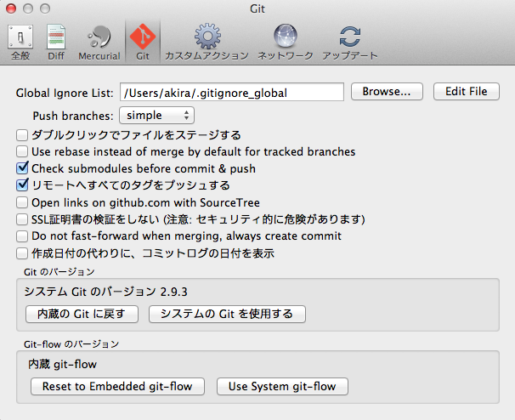
Task: Open the ネットワーク network pane
Action: pyautogui.click(x=285, y=42)
